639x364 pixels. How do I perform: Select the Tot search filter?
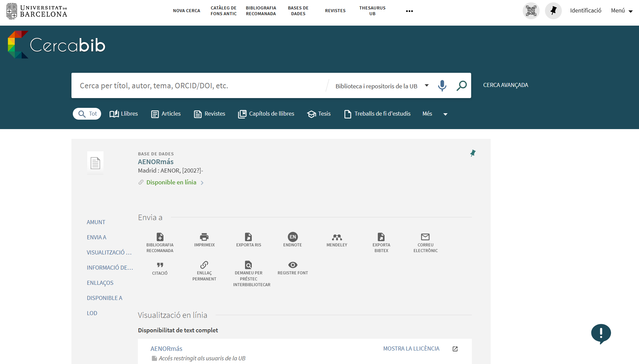click(x=87, y=114)
